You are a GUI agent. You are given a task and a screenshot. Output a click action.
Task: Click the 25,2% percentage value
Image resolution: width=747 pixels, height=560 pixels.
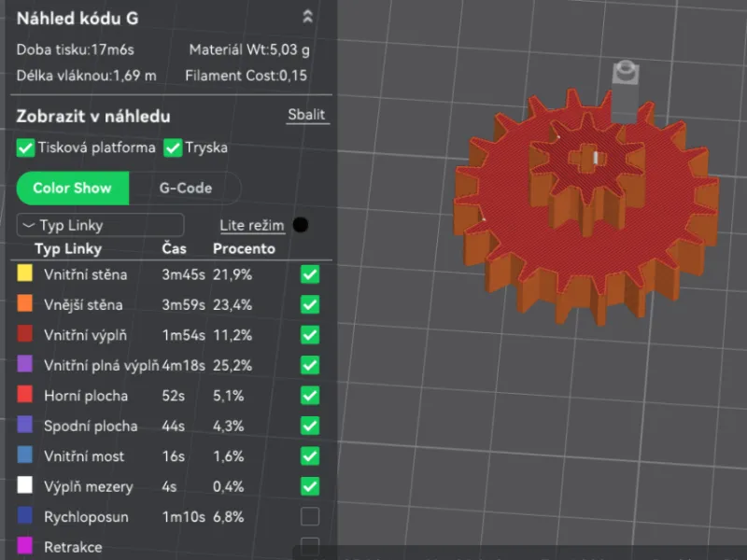[x=233, y=366]
